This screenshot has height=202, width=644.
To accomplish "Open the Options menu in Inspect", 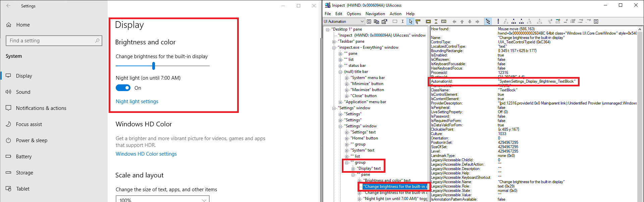I will click(354, 14).
